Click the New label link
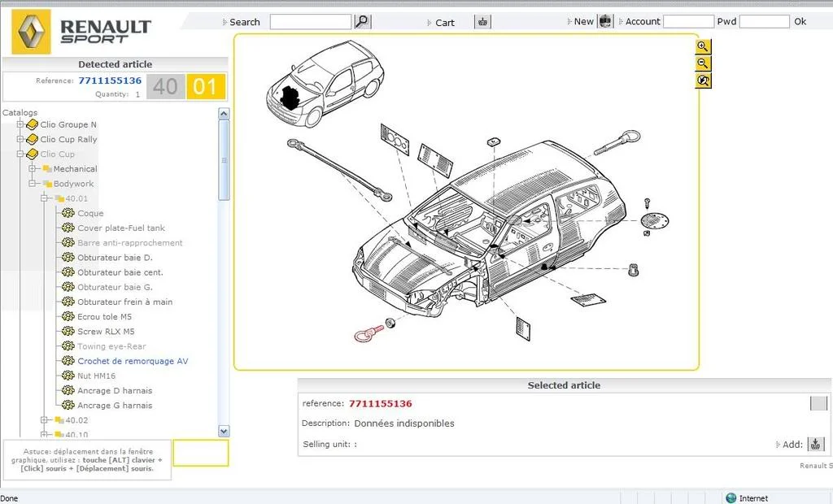Viewport: 833px width, 504px height. tap(583, 21)
